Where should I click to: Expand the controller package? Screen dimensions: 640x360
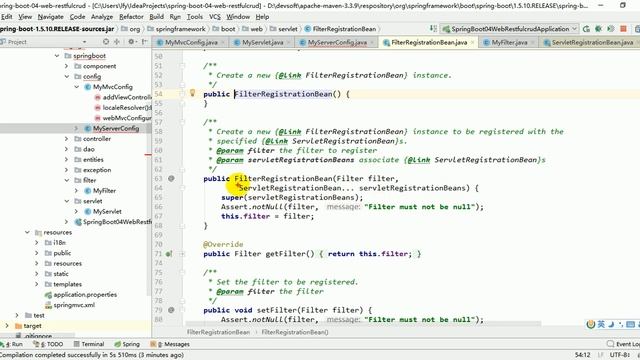(x=67, y=139)
